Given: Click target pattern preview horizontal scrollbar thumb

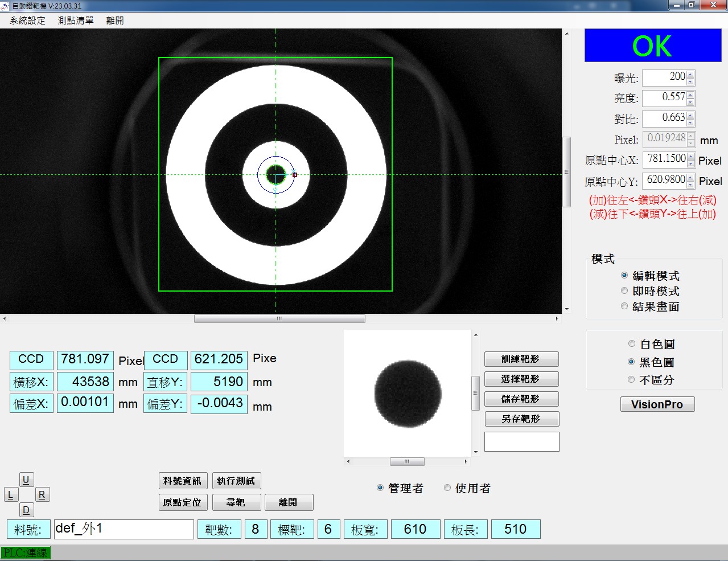Looking at the screenshot, I should pos(407,462).
